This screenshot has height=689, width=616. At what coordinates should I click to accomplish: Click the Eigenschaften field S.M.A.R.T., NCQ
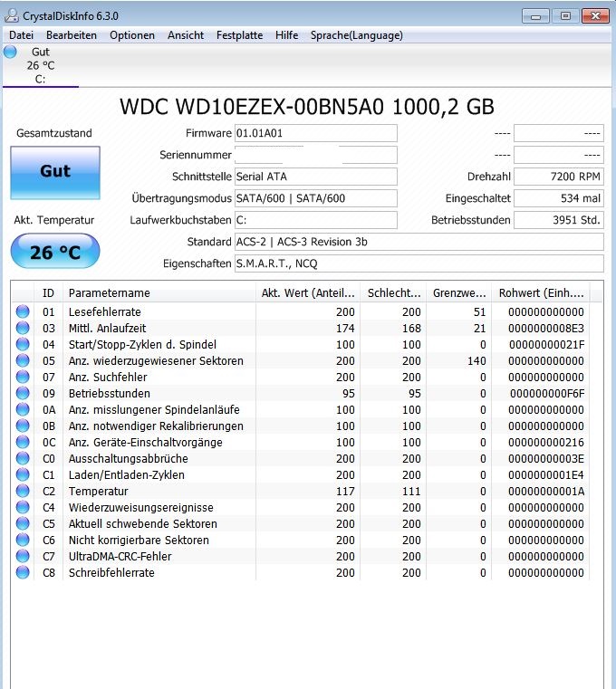[x=419, y=263]
